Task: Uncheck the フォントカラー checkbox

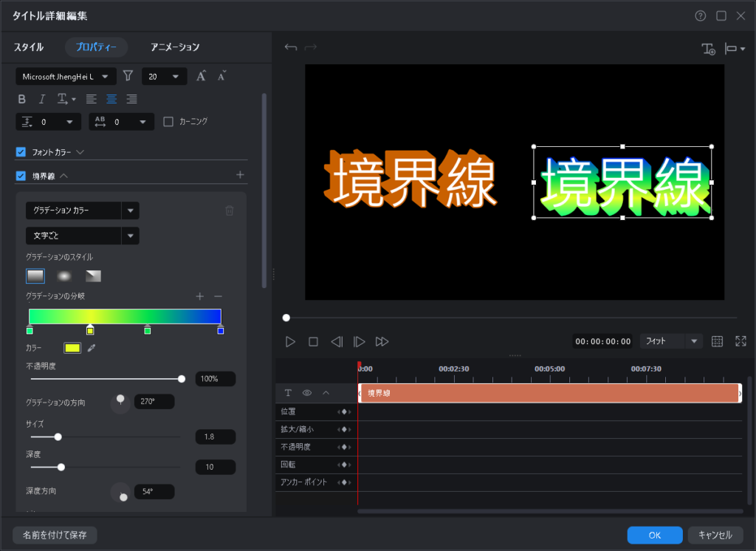Action: point(21,152)
